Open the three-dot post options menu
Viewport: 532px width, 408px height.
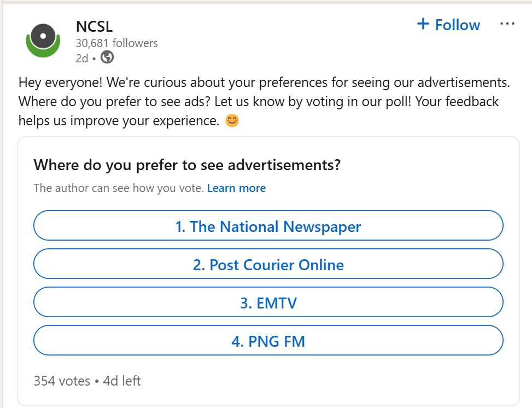(x=507, y=24)
